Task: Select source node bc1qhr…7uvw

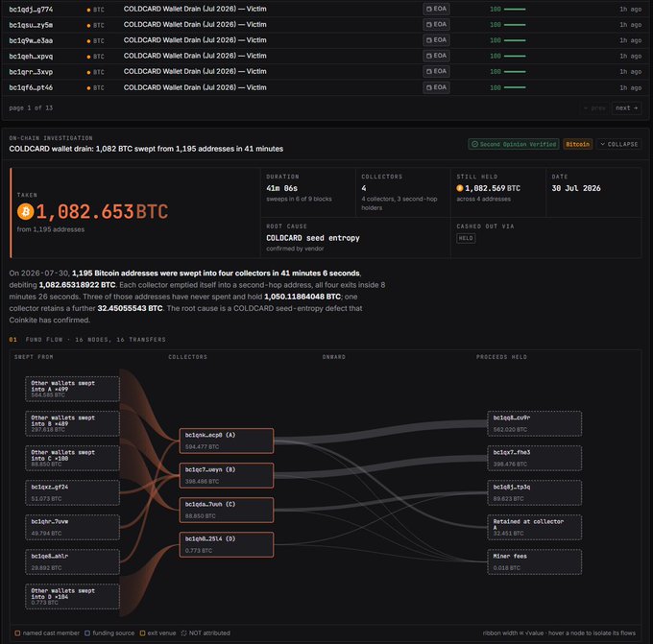Action: 72,527
